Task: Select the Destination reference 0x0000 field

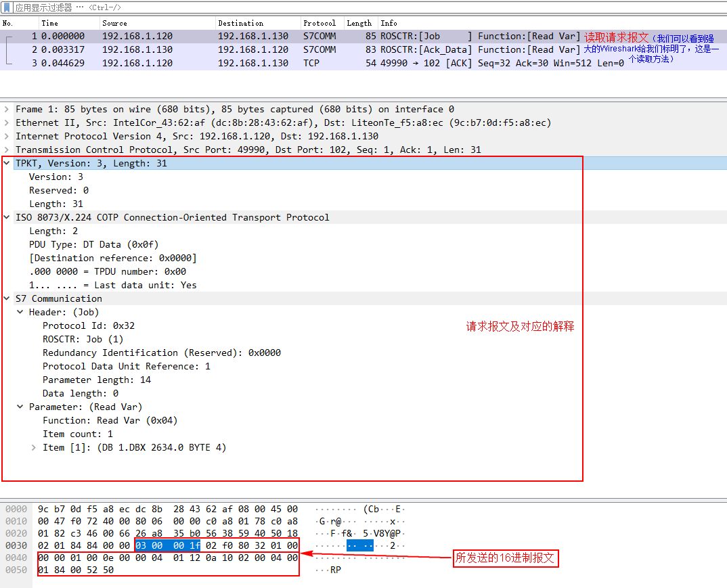Action: point(112,258)
